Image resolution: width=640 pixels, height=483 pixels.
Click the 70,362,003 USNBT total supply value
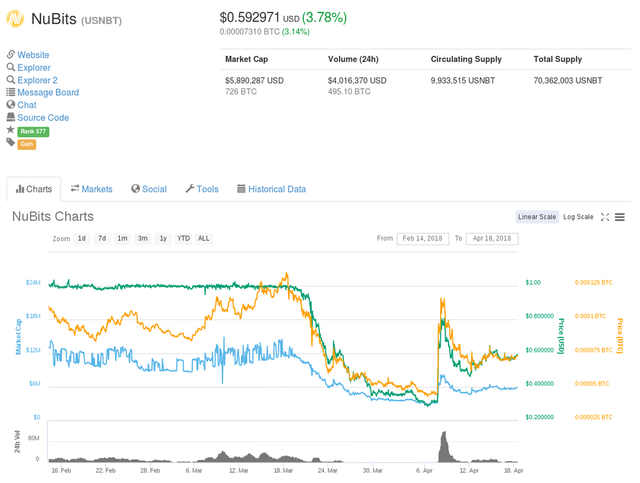click(x=568, y=80)
